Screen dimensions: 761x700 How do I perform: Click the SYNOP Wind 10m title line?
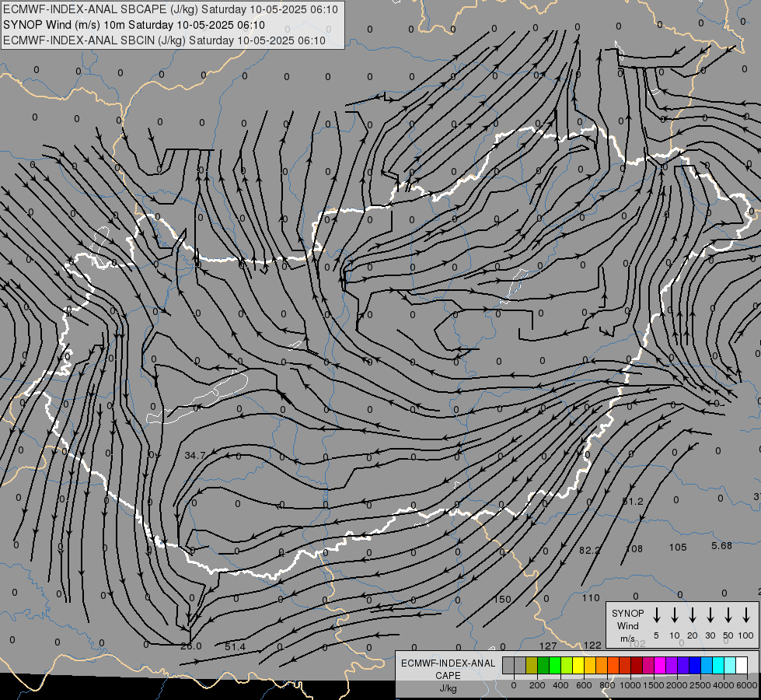coord(134,25)
